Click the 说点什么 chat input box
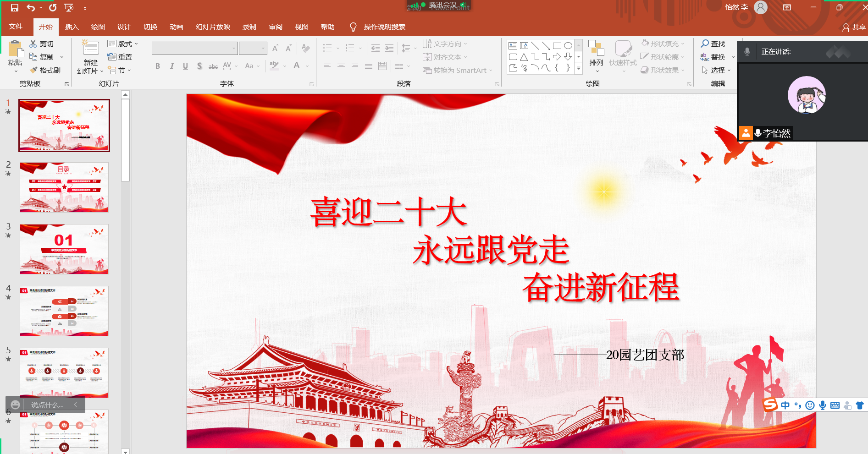Image resolution: width=868 pixels, height=454 pixels. [x=47, y=405]
